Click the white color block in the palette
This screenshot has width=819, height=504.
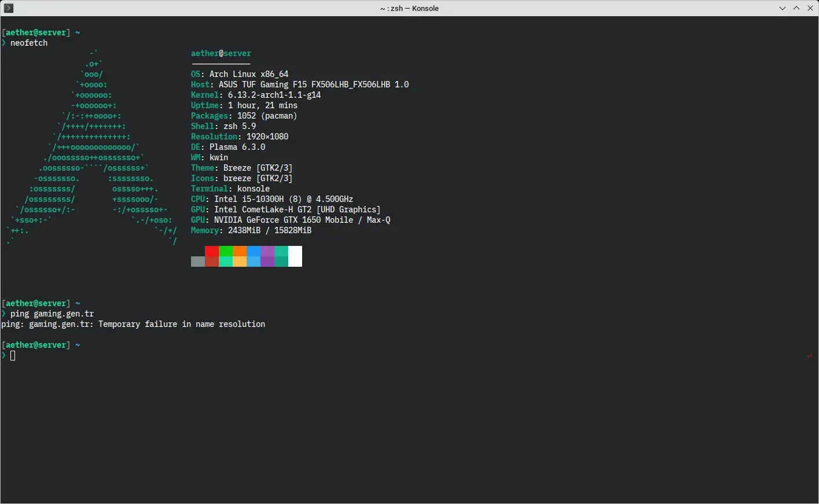(295, 256)
